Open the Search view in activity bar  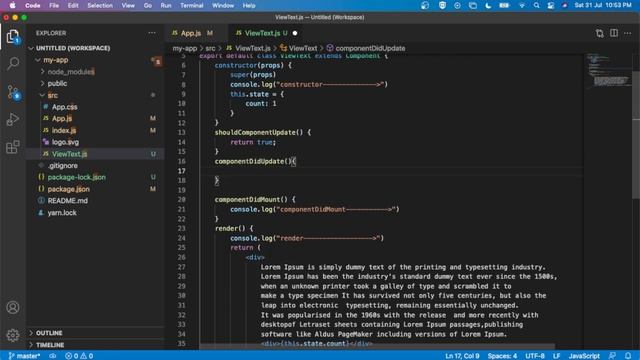13,63
